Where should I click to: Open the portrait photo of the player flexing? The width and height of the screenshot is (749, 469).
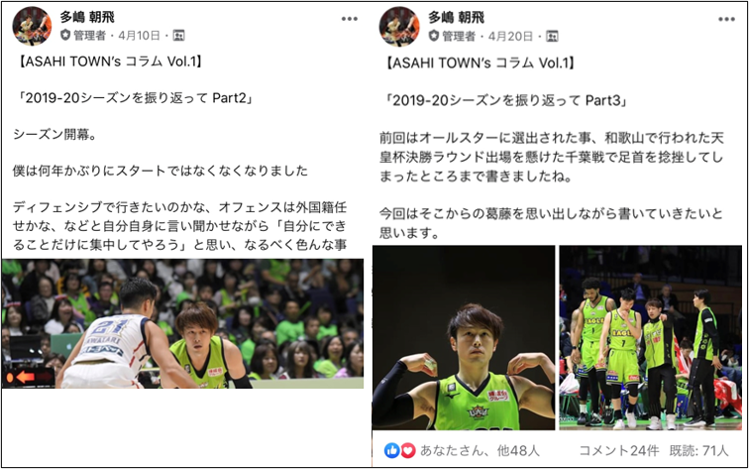pyautogui.click(x=464, y=338)
